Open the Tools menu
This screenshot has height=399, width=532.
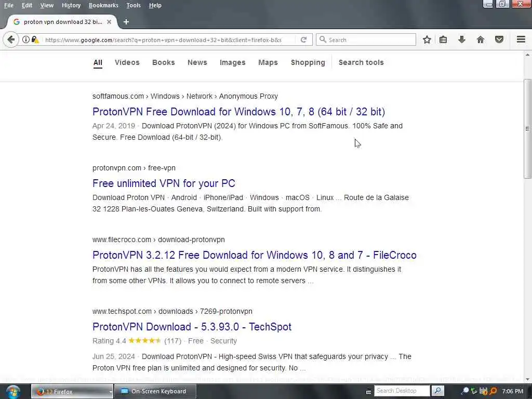(134, 5)
